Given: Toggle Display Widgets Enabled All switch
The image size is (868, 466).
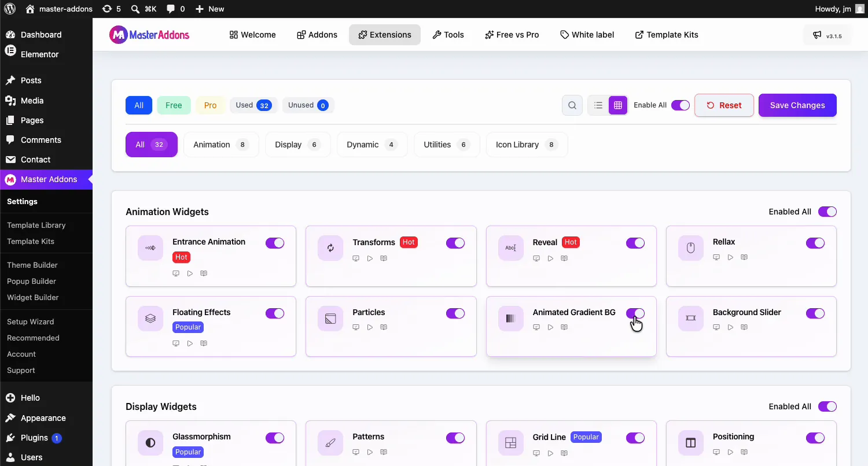Looking at the screenshot, I should tap(827, 406).
